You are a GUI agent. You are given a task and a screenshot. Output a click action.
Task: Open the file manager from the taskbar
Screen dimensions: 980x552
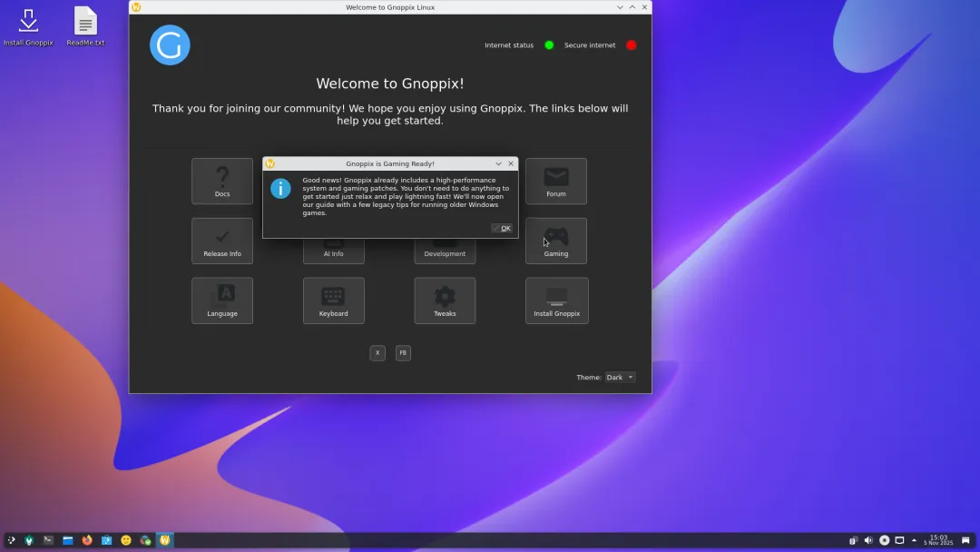click(x=67, y=540)
